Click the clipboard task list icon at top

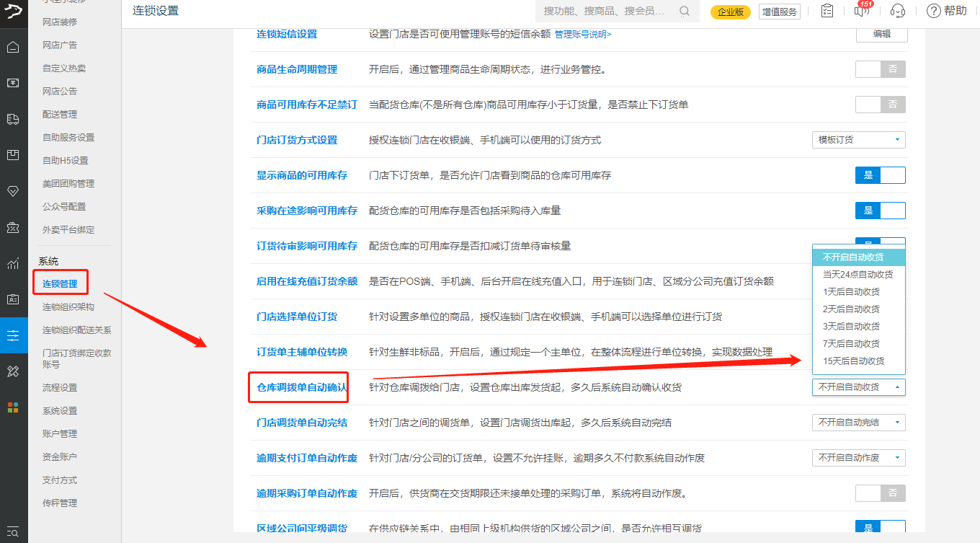click(x=827, y=11)
